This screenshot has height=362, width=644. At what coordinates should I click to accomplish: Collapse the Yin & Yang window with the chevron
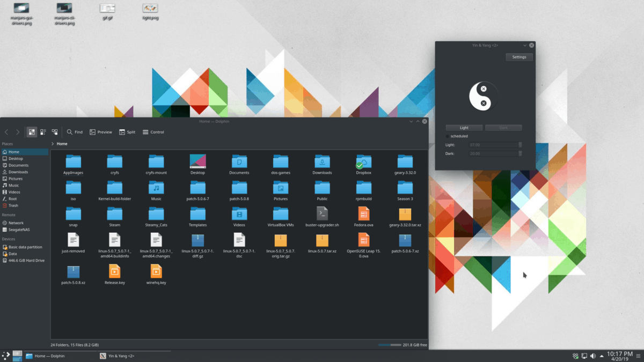[x=525, y=45]
